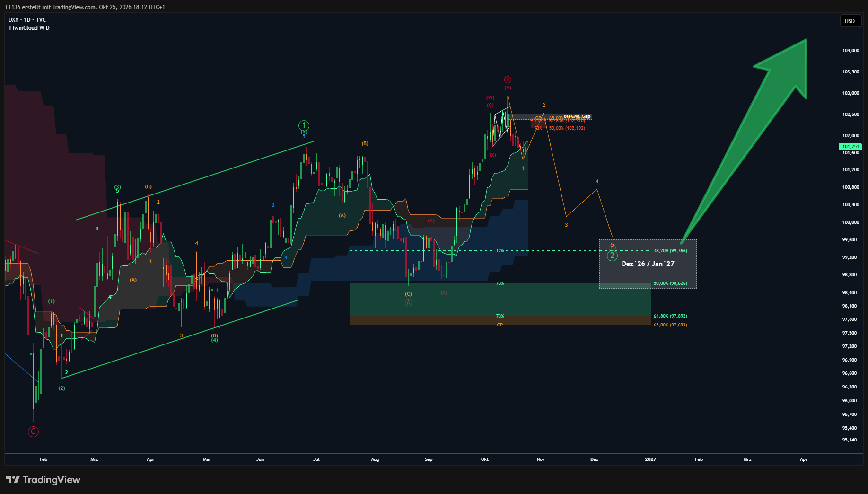Click the circled red C wave label

tap(33, 432)
